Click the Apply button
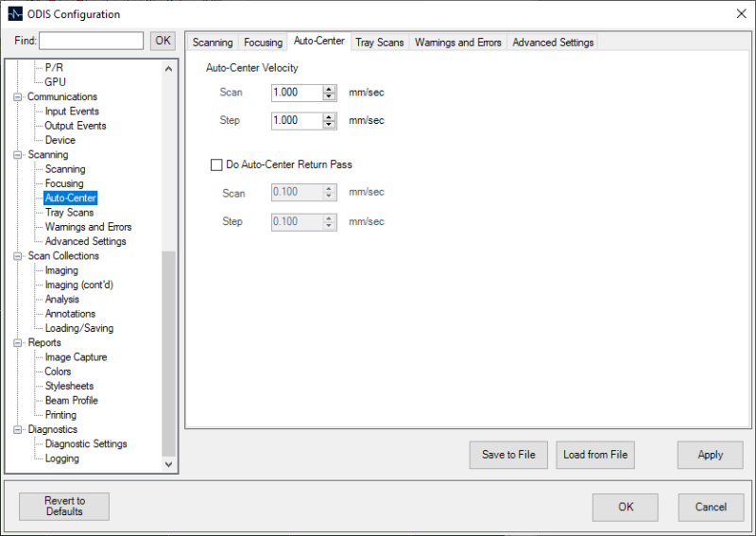756x536 pixels. click(x=710, y=455)
